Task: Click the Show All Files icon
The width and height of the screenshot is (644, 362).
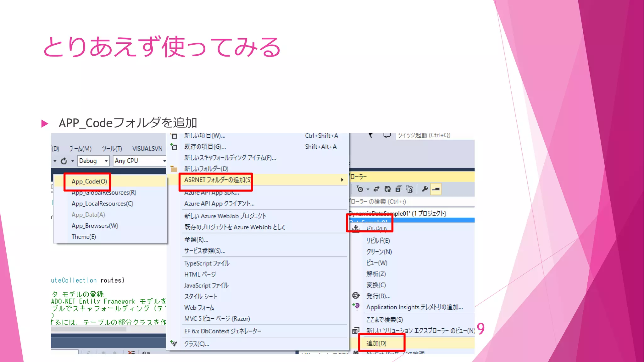Action: [410, 189]
